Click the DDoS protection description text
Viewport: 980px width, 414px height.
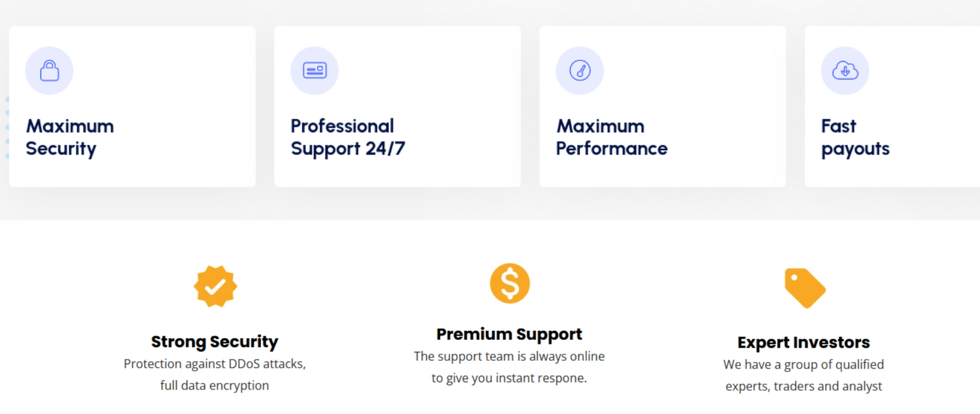[x=215, y=364]
